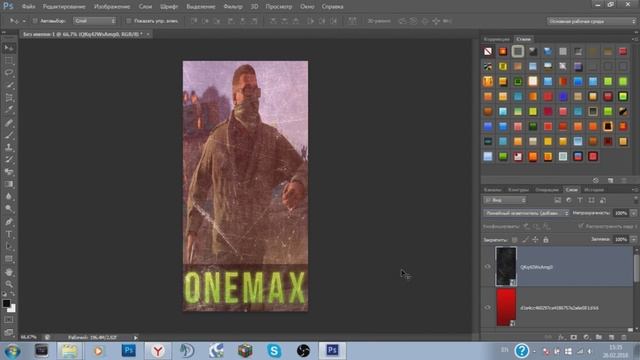Select the Eraser tool
640x360 pixels.
(x=9, y=172)
